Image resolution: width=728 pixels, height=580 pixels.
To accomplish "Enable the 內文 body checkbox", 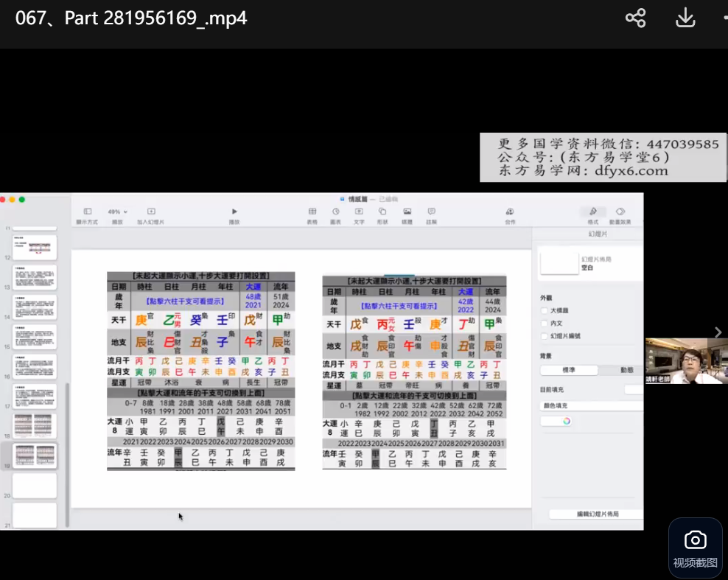I will tap(545, 323).
